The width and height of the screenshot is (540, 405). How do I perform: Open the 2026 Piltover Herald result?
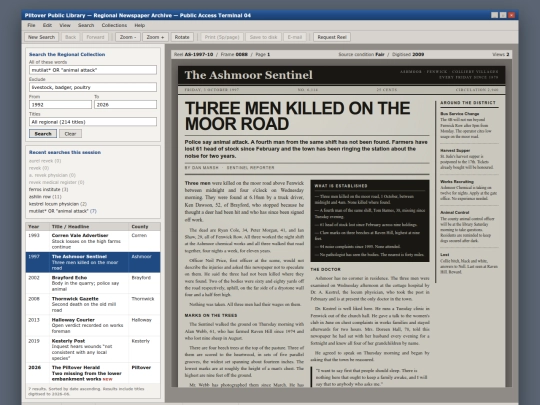[x=93, y=373]
